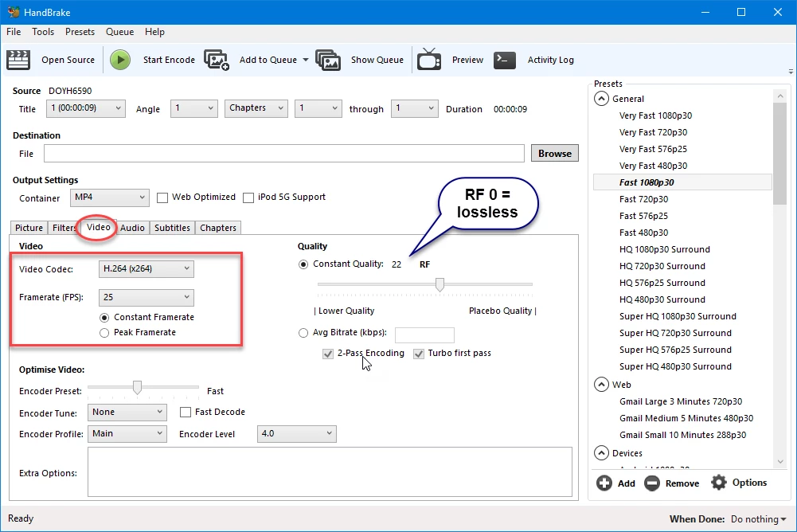Select the Fast 1080p30 preset

pos(682,182)
